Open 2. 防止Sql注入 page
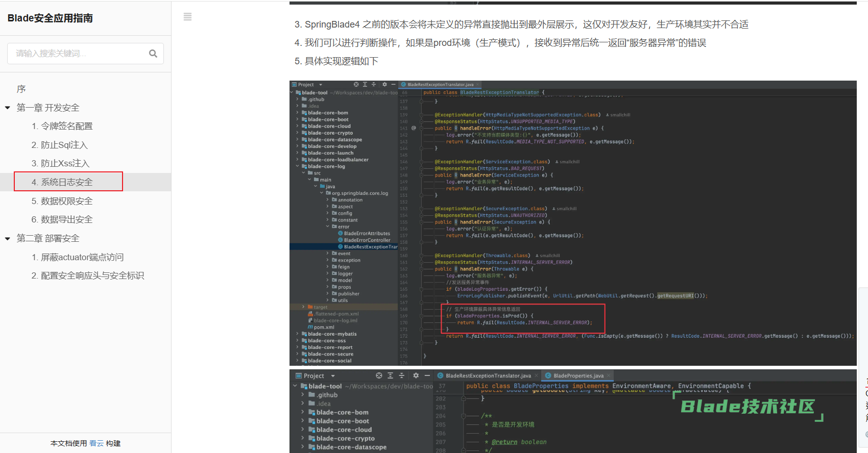This screenshot has width=868, height=453. 60,145
